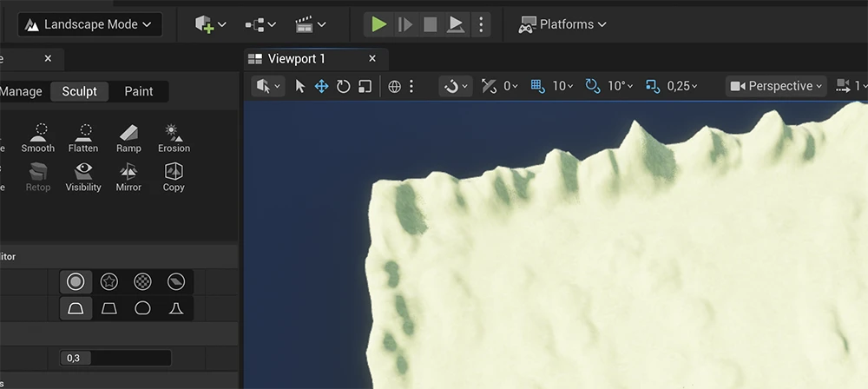The height and width of the screenshot is (389, 868).
Task: Click the Sculpt mode button
Action: click(80, 91)
